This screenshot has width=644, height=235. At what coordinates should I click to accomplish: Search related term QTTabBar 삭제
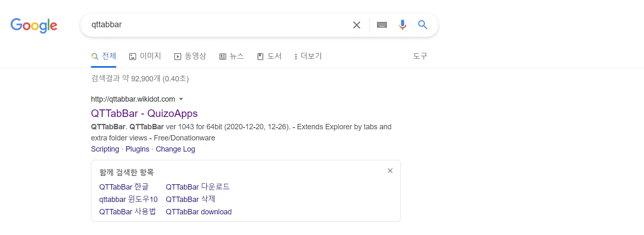[x=191, y=199]
